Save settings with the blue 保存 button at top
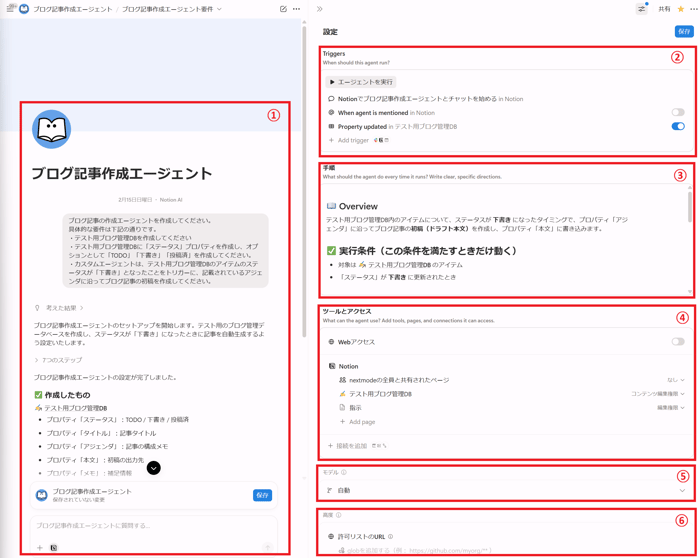This screenshot has width=700, height=558. (x=684, y=31)
